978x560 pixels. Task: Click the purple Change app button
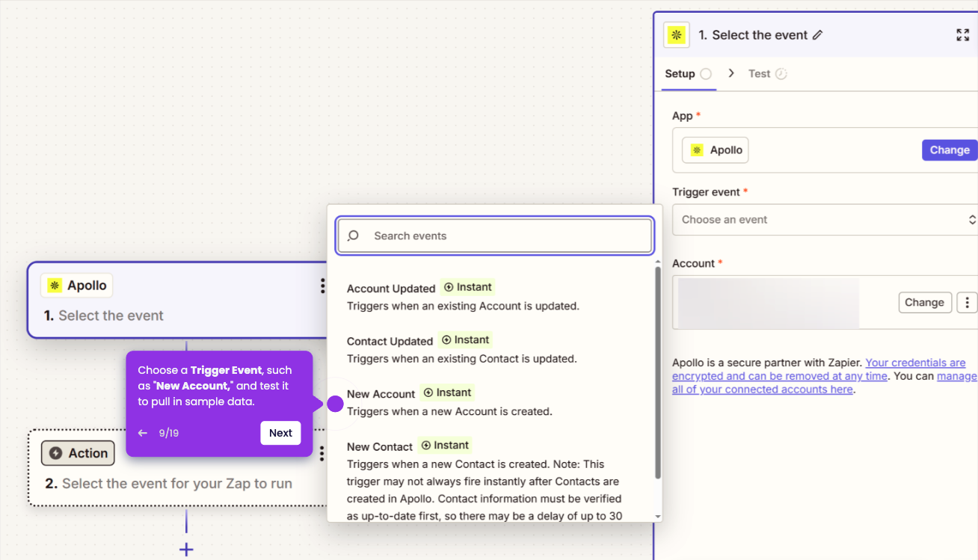coord(950,150)
